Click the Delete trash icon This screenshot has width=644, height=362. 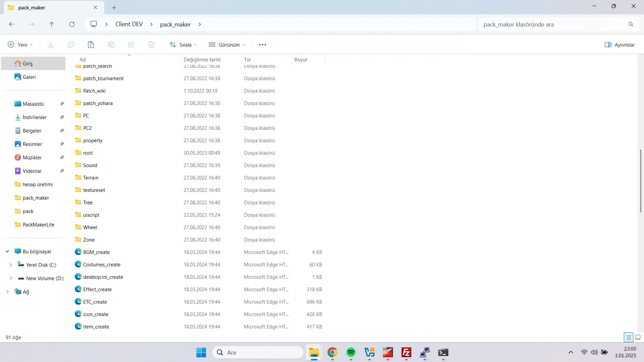pyautogui.click(x=151, y=45)
